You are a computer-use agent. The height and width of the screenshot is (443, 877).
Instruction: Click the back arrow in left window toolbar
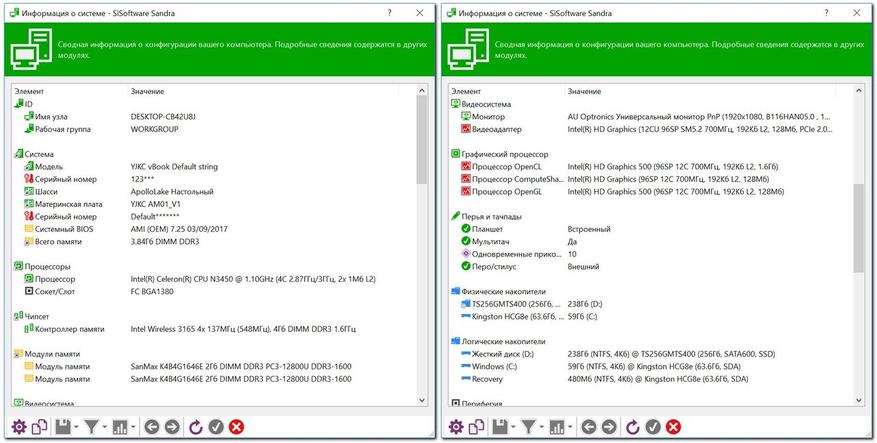[x=152, y=427]
